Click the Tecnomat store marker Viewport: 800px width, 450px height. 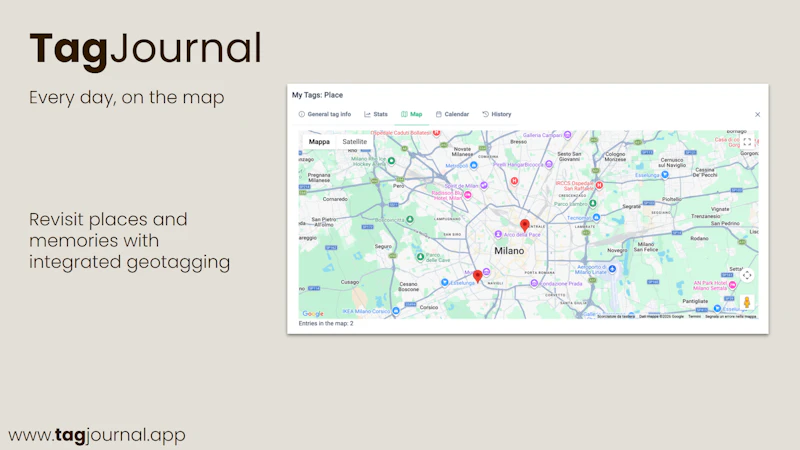pyautogui.click(x=596, y=217)
